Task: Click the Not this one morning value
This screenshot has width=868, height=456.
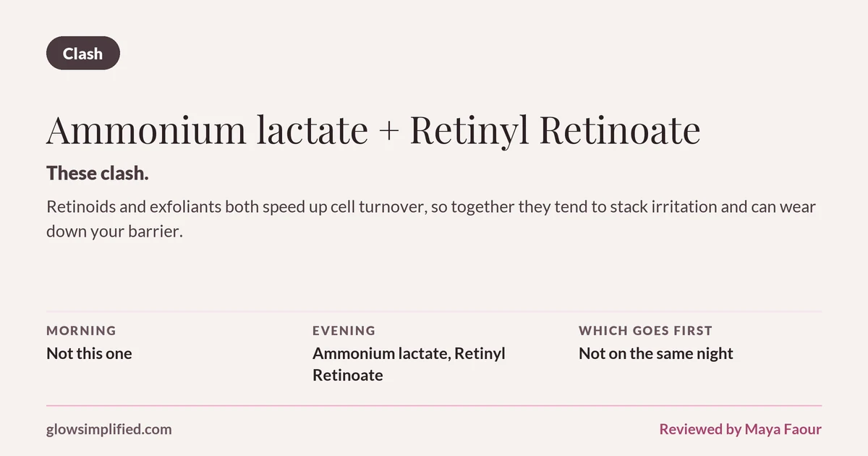Action: click(89, 353)
